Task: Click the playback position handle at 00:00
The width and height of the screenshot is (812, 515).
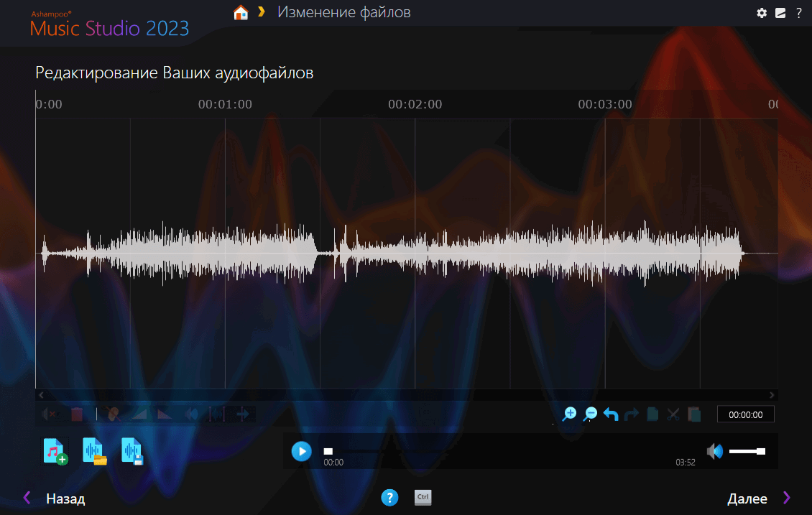Action: [328, 451]
